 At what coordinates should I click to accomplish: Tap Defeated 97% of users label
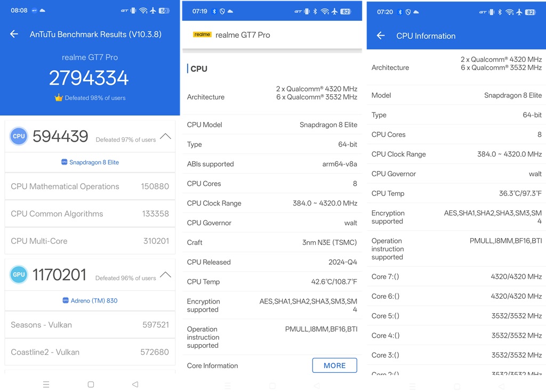pos(126,140)
